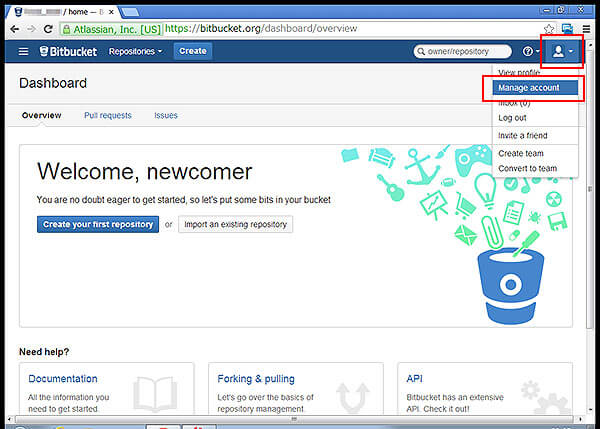The height and width of the screenshot is (429, 600).
Task: Click the Create button in header
Action: [x=192, y=51]
